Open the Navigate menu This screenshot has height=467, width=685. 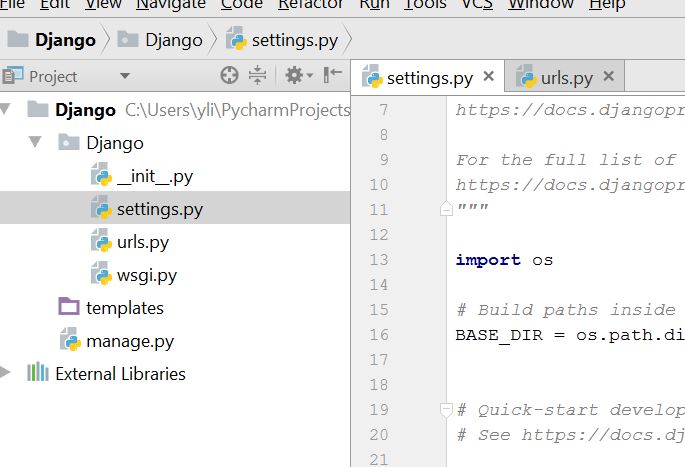point(171,4)
